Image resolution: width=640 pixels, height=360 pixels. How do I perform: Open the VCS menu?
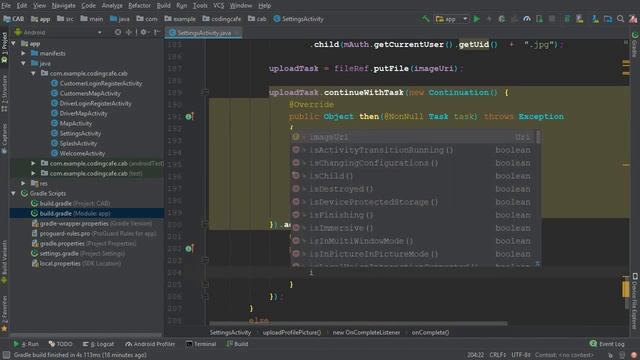pyautogui.click(x=218, y=6)
